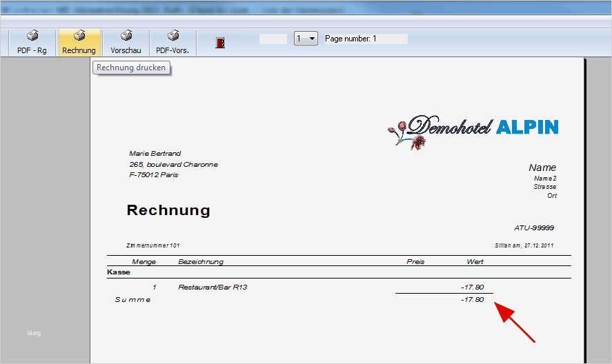The width and height of the screenshot is (612, 364).
Task: Click the PDF-Vors. toolbar button
Action: pos(172,43)
